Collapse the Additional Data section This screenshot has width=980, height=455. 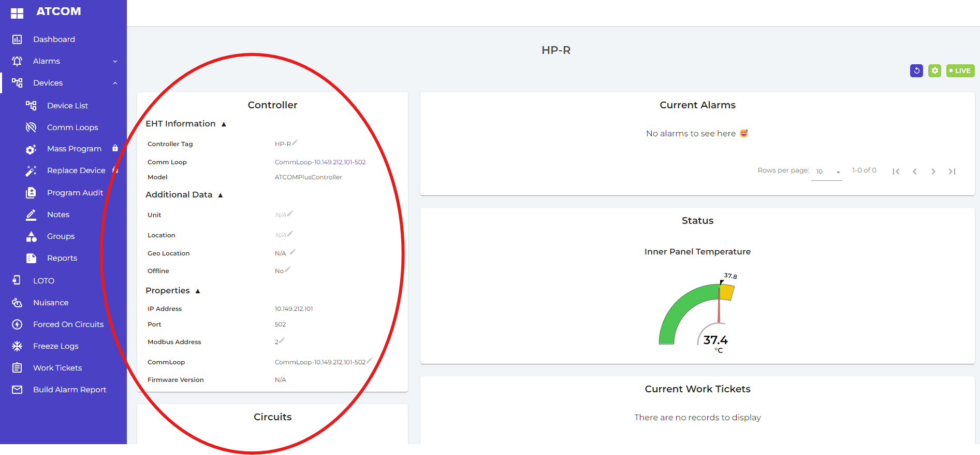click(220, 195)
